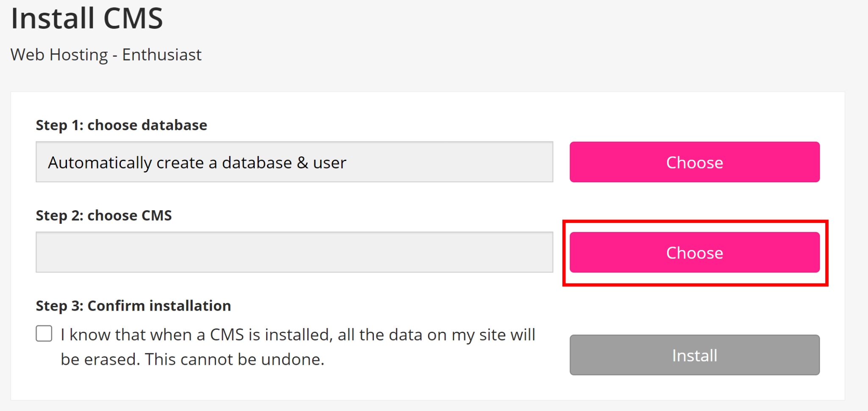Screen dimensions: 868x411
Task: Click the word 'CMS' in the page title
Action: coord(133,19)
